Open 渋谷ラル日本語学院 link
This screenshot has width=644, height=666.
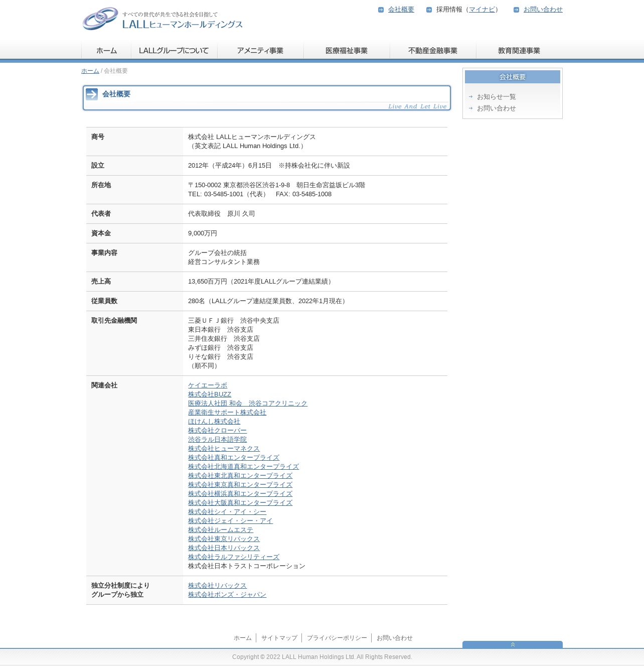[218, 440]
